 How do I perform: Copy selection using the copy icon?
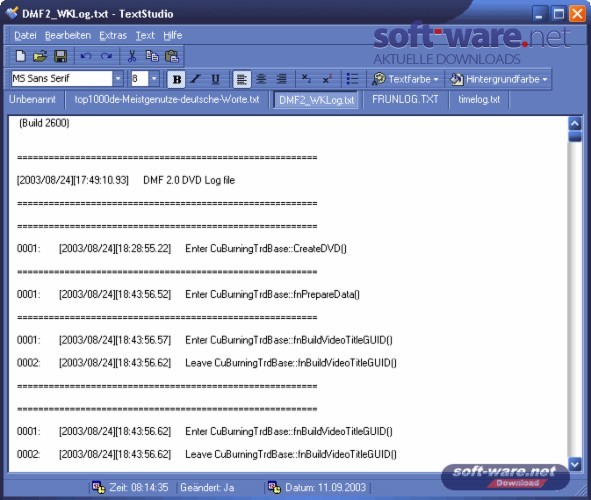pyautogui.click(x=152, y=57)
